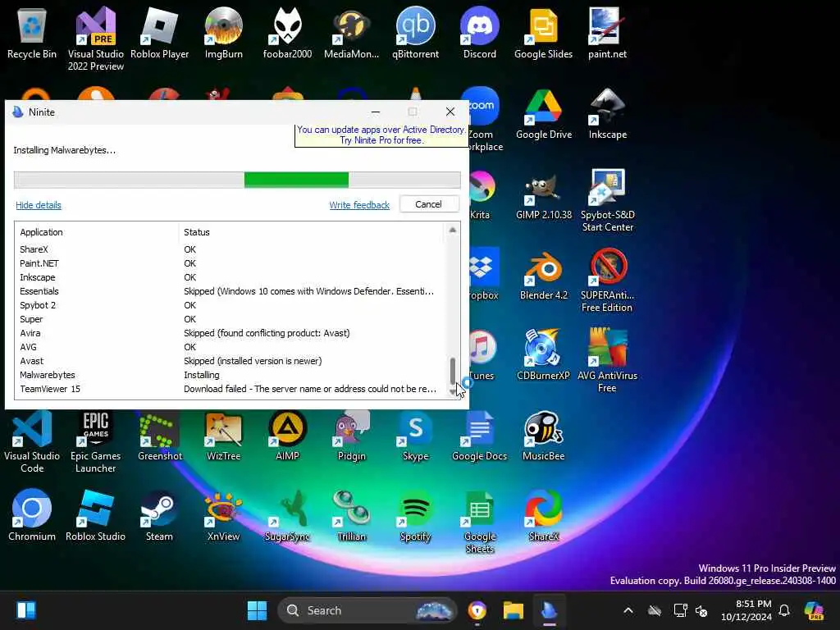840x630 pixels.
Task: Select the Google Drive desktop icon
Action: coord(543,113)
